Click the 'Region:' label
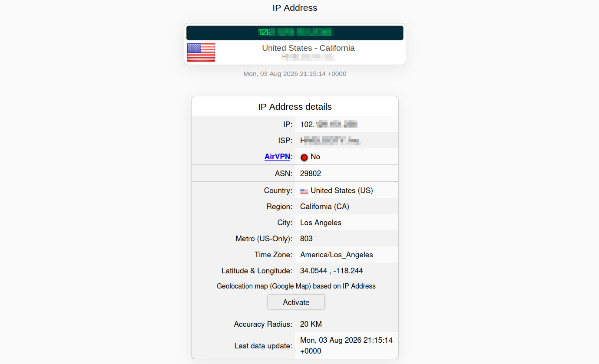The width and height of the screenshot is (599, 364). [280, 207]
